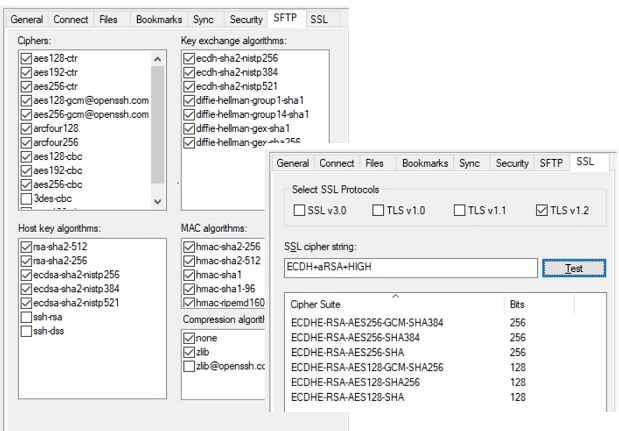This screenshot has width=619, height=431.
Task: Click the SSL cipher string field
Action: click(411, 268)
